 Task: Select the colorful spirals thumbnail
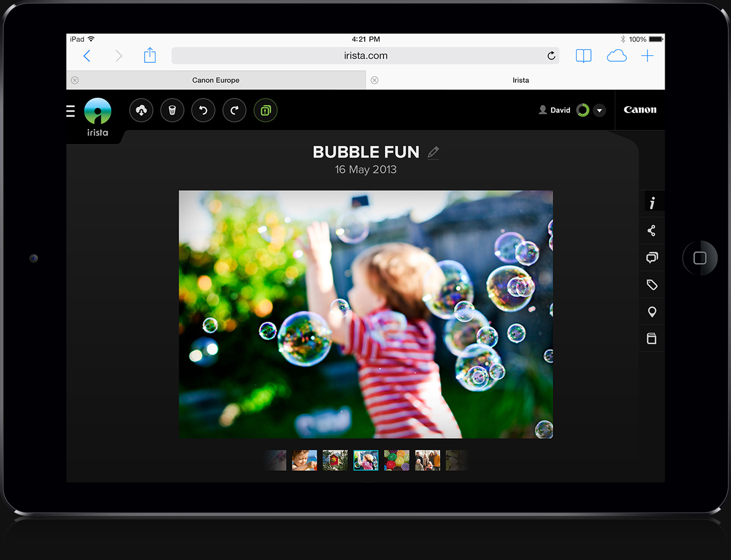coord(397,460)
